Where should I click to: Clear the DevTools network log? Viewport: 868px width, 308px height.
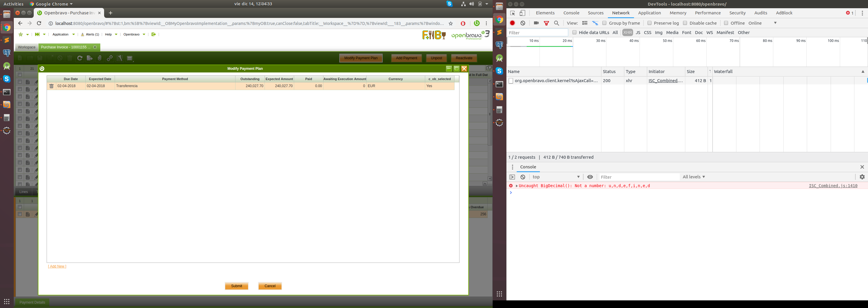click(x=523, y=23)
